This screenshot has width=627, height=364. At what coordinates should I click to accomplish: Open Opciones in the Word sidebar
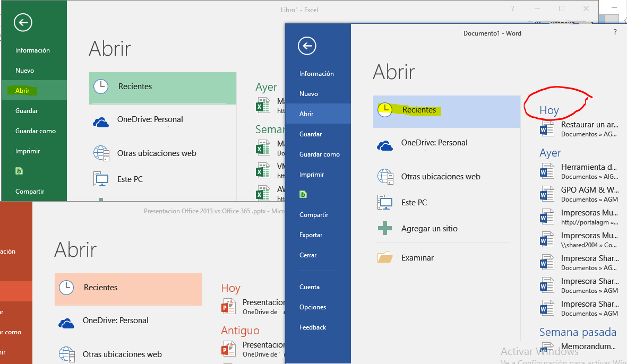click(x=313, y=307)
